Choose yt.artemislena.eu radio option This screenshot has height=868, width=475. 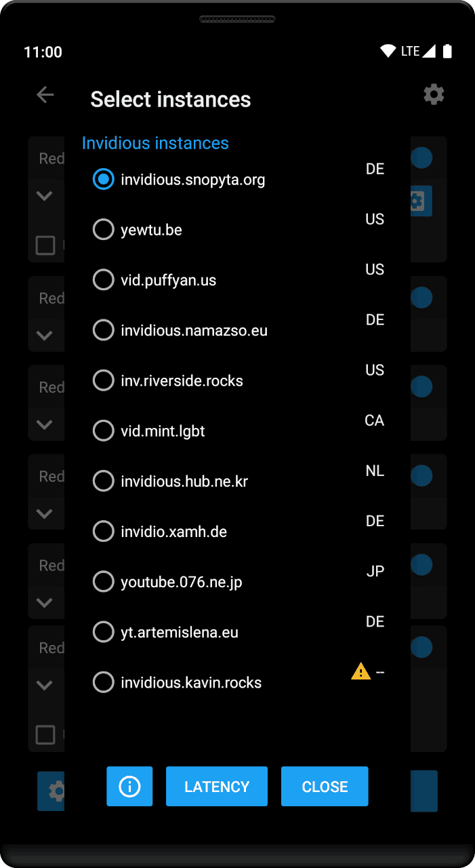(103, 632)
